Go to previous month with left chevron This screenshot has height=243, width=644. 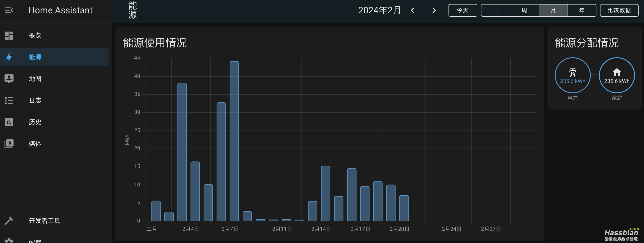[412, 10]
